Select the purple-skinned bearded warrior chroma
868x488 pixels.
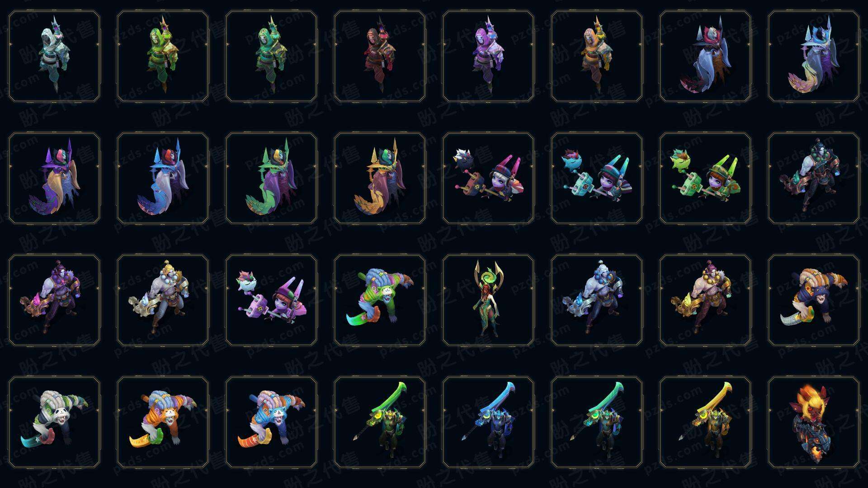(54, 300)
